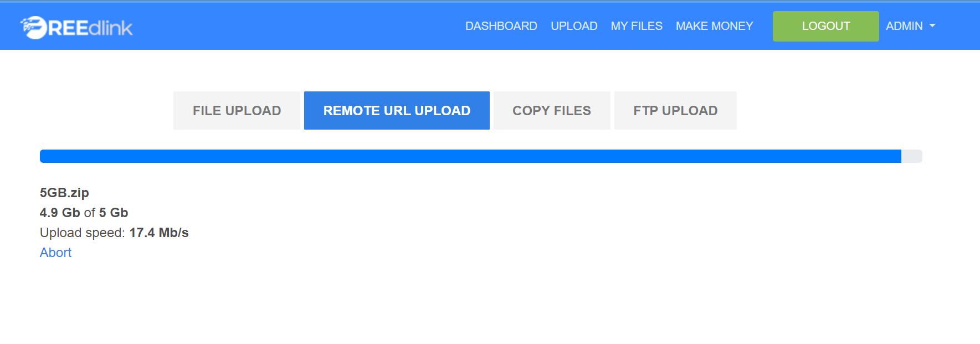
Task: Click the FREEdlink brand name text
Action: pyautogui.click(x=91, y=28)
